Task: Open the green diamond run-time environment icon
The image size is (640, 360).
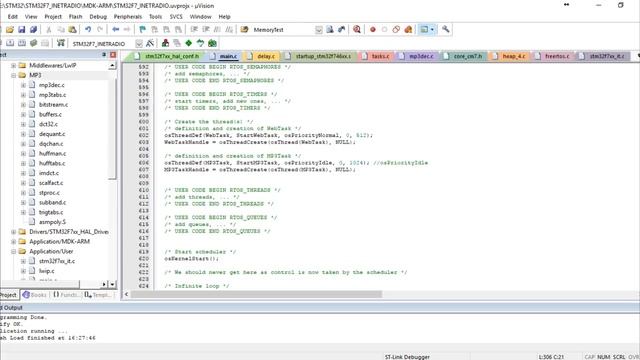Action: tap(189, 43)
